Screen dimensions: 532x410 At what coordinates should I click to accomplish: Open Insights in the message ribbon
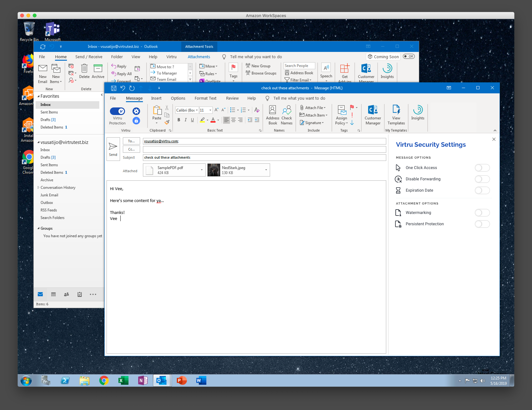418,113
